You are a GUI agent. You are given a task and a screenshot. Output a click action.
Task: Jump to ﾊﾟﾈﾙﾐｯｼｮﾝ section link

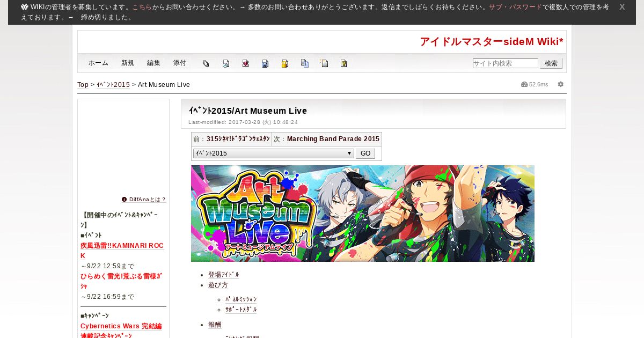241,299
